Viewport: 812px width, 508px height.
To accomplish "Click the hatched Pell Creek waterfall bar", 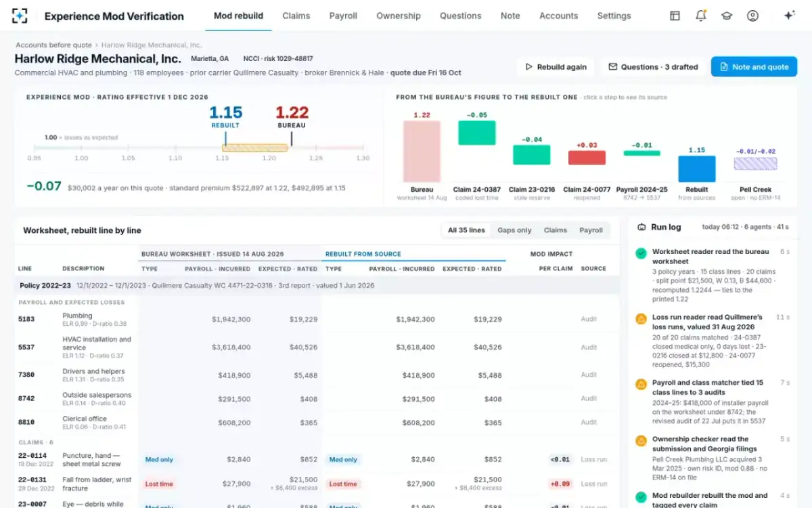I will pyautogui.click(x=755, y=163).
